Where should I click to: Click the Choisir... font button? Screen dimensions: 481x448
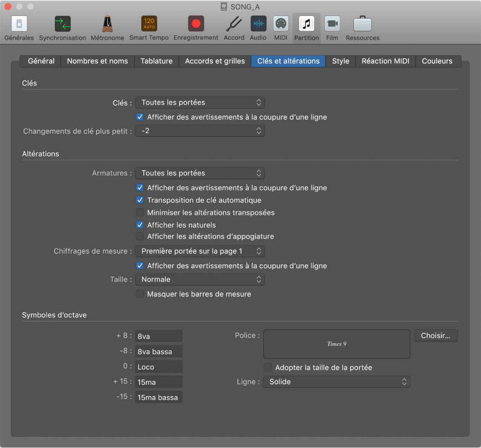(435, 336)
